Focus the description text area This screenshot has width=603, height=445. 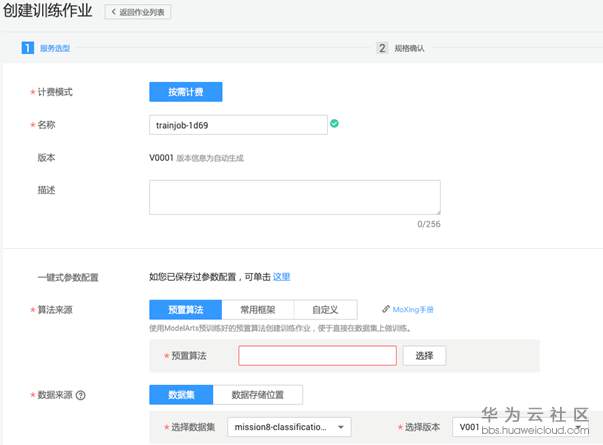coord(295,197)
